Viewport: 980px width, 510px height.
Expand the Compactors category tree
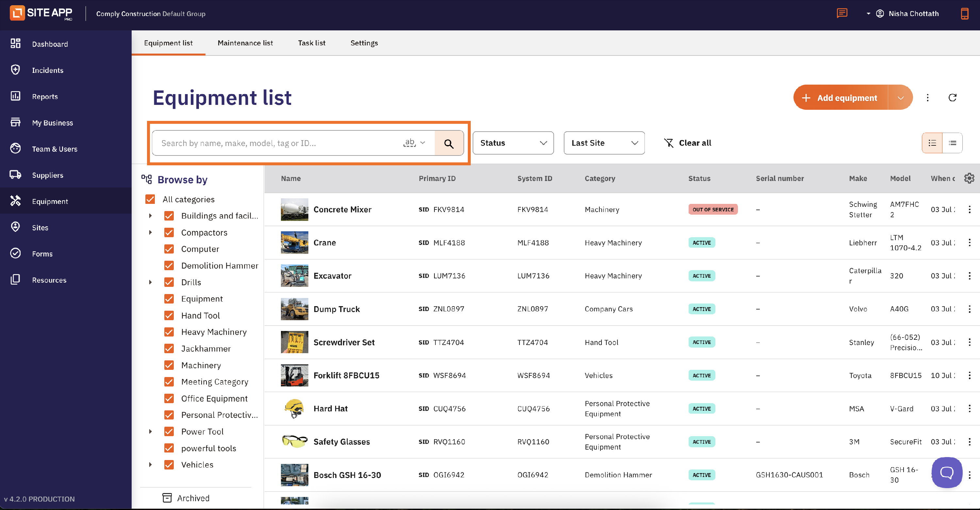[x=150, y=232]
